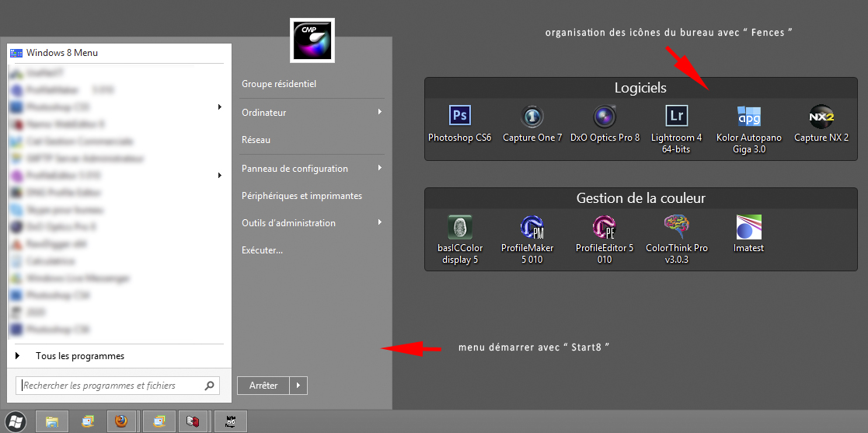Launch ColorThink Pro v3.0.3
Screen dimensions: 868x433
pyautogui.click(x=677, y=239)
